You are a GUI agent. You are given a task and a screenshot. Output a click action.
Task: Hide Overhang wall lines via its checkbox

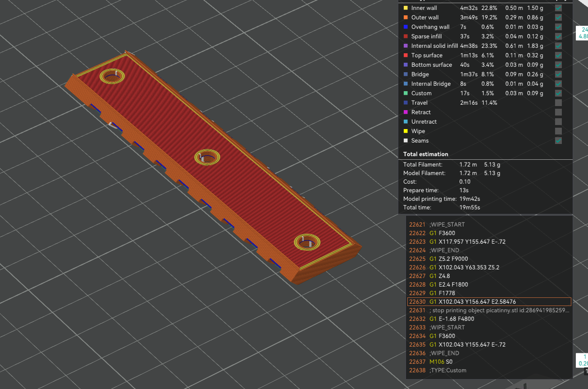pos(559,27)
